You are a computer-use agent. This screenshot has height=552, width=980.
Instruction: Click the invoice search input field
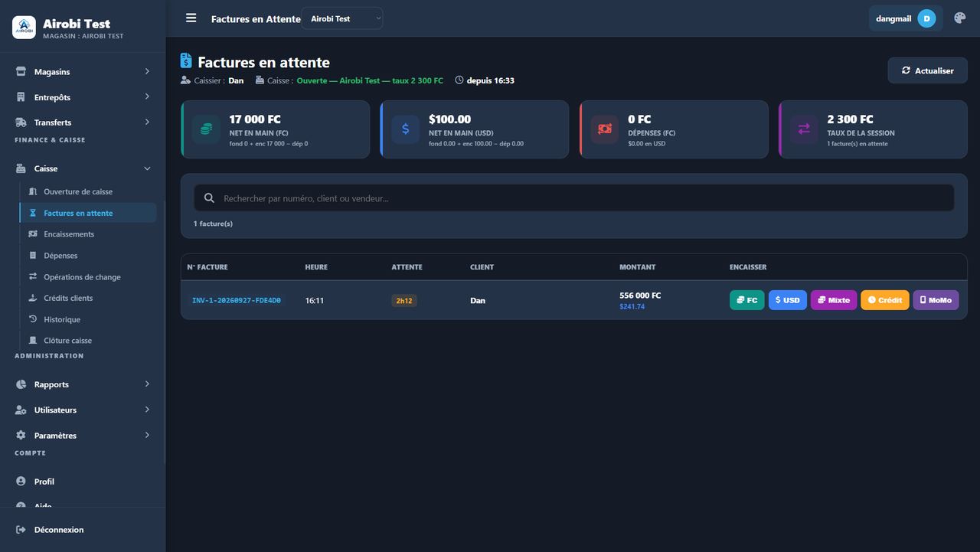(574, 198)
